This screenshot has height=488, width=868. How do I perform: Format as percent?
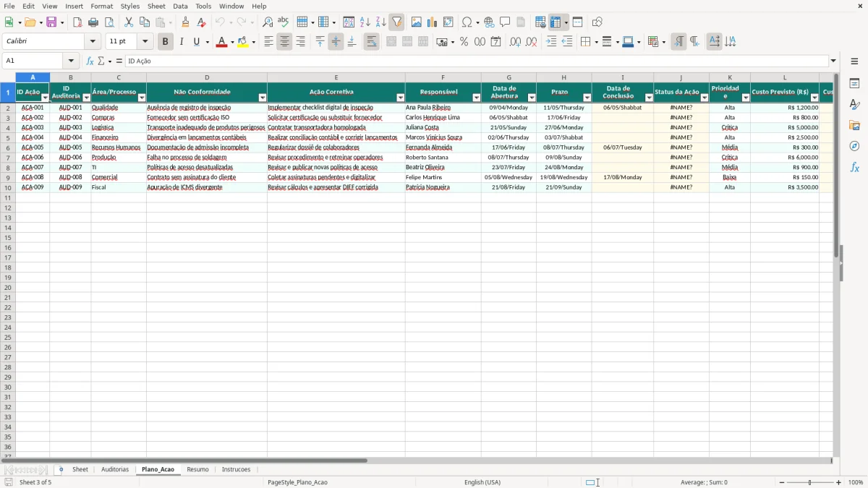pyautogui.click(x=464, y=42)
